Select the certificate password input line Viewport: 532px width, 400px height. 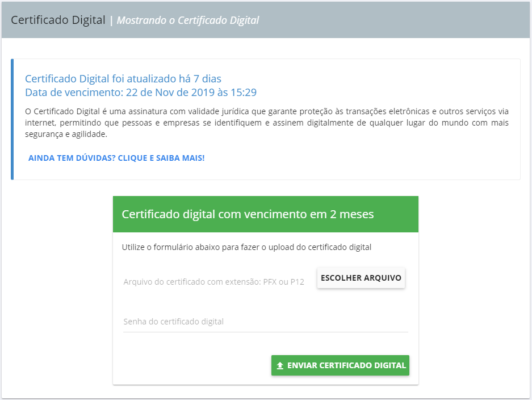pos(255,322)
